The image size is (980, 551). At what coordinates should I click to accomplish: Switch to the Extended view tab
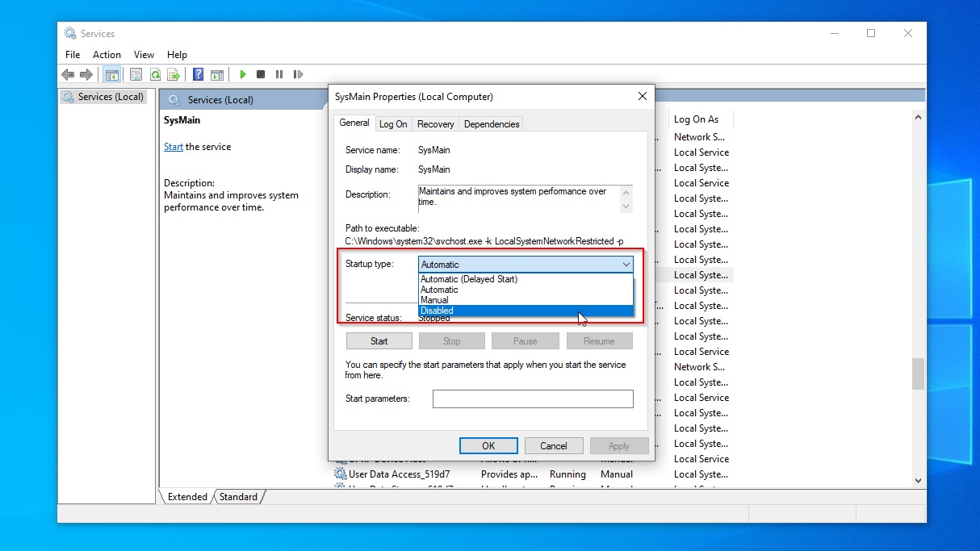click(x=187, y=497)
